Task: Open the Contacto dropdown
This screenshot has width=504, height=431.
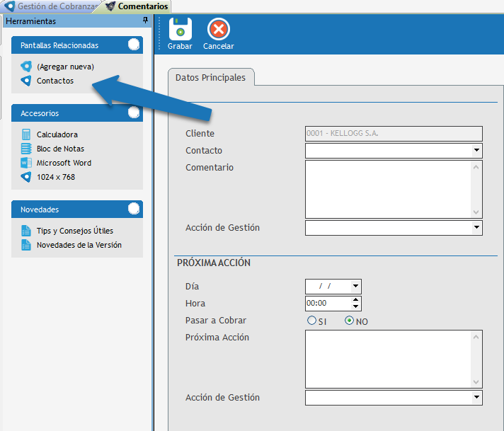Action: click(x=476, y=151)
